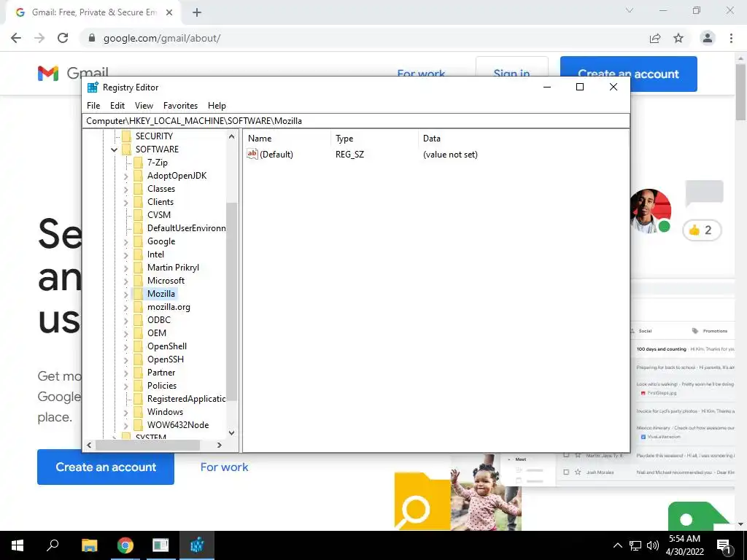This screenshot has height=560, width=747.
Task: Click tree horizontal scrollbar right arrow
Action: [x=219, y=446]
